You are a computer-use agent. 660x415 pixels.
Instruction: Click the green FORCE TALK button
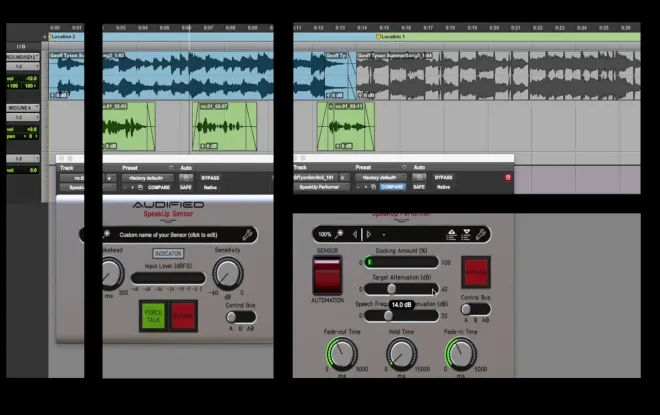(x=152, y=315)
